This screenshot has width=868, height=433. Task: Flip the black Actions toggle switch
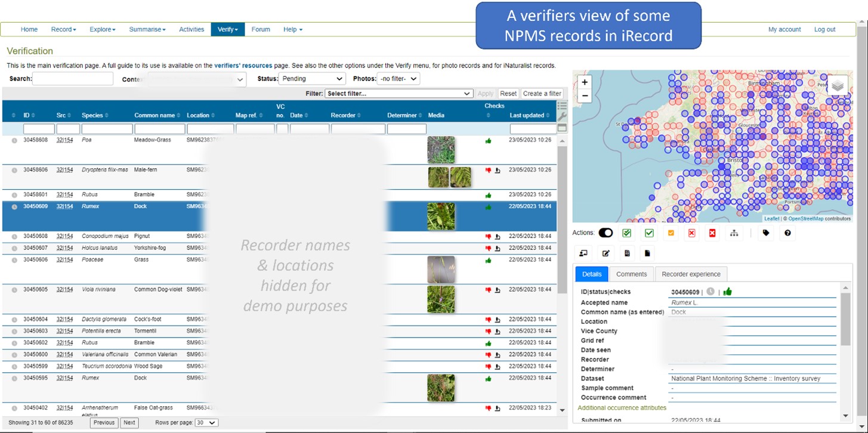point(606,233)
